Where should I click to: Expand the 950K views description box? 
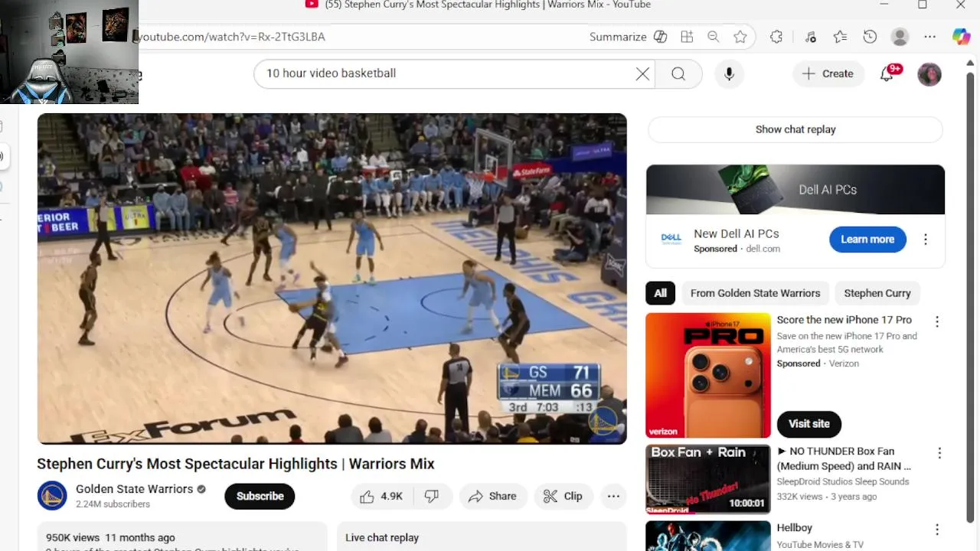tap(182, 537)
